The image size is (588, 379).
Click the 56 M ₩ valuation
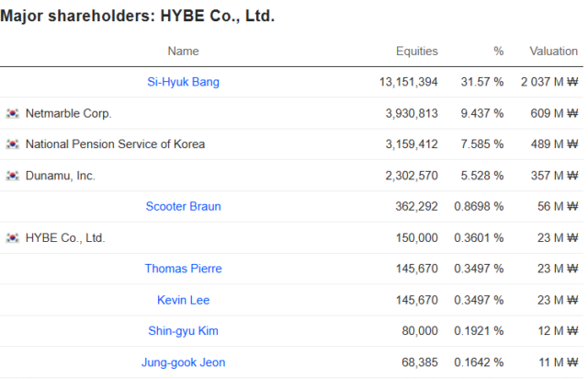(x=558, y=207)
